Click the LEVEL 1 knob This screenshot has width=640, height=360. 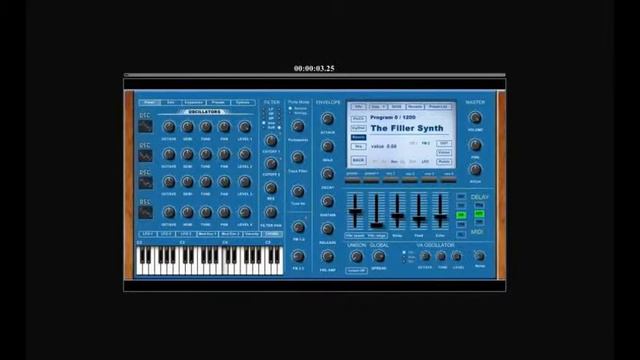244,127
